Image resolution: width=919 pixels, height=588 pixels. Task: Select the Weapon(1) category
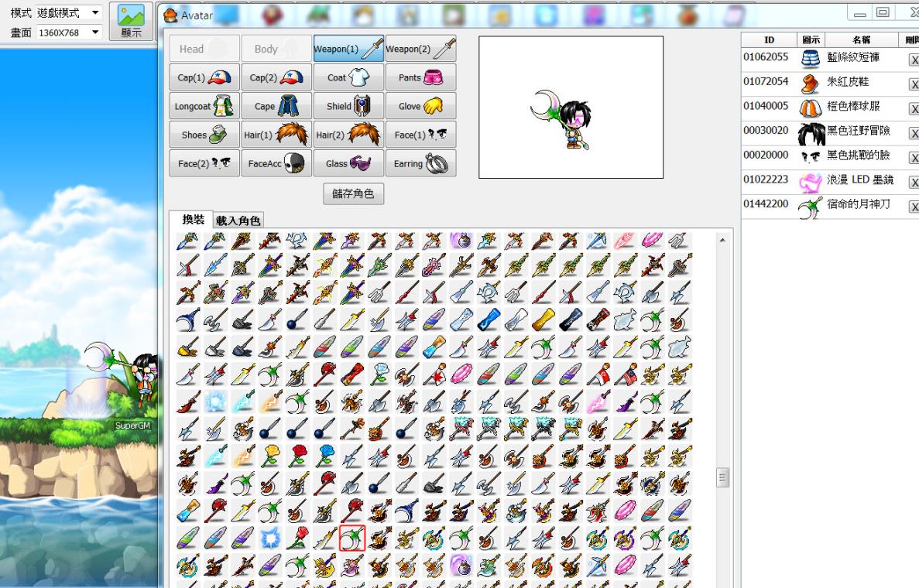(348, 49)
